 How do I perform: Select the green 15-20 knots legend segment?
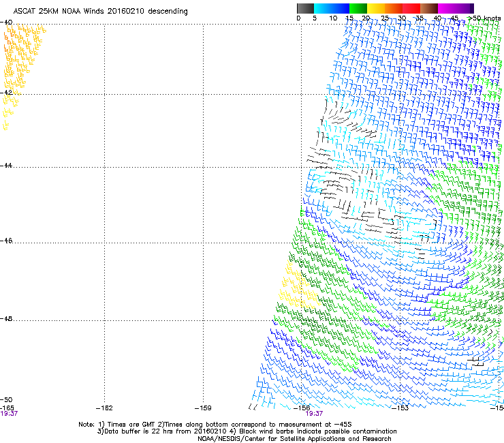point(358,8)
